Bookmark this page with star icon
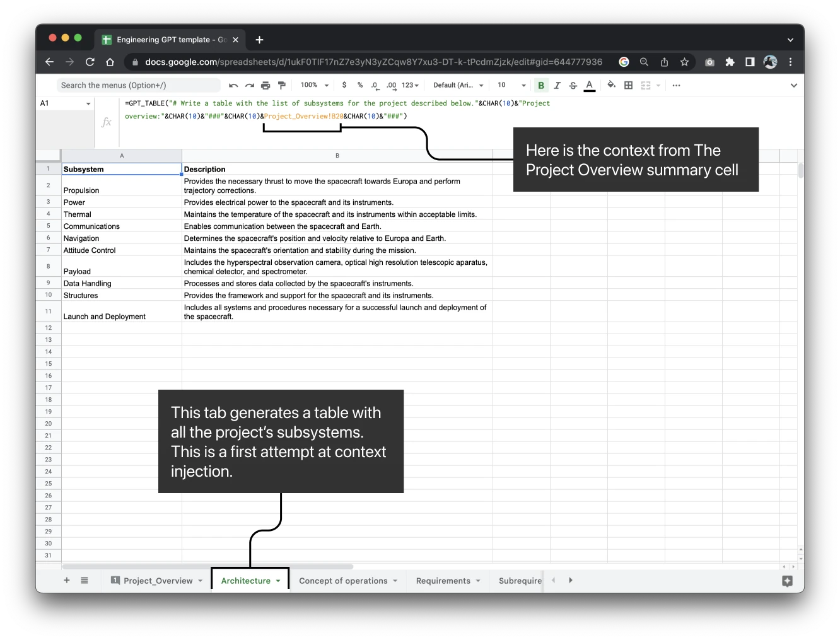Viewport: 840px width, 640px height. pos(684,62)
